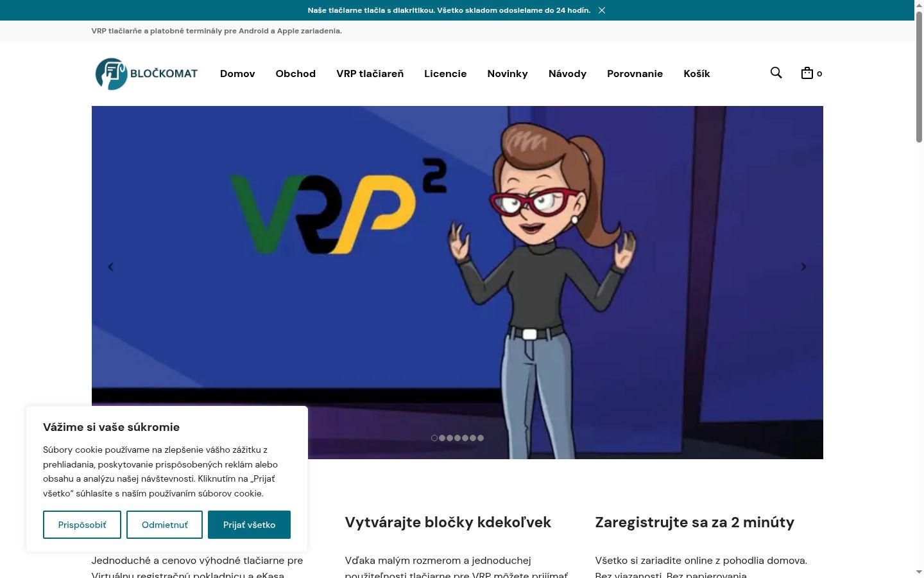Image resolution: width=924 pixels, height=578 pixels.
Task: Click the page vertical scrollbar thumb
Action: tap(919, 76)
